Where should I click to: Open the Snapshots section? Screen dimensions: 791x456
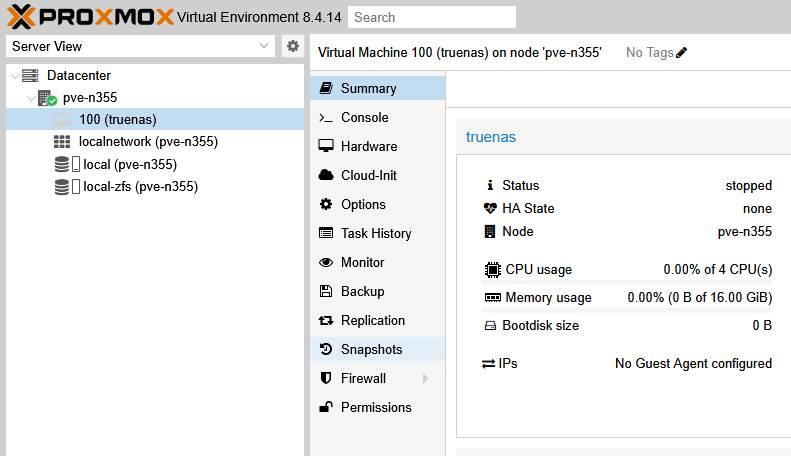pyautogui.click(x=371, y=350)
